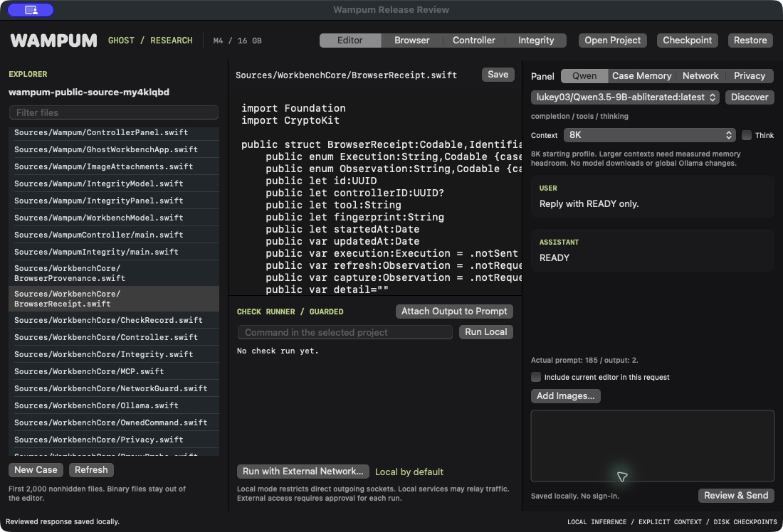Click the 'import CryptoKit' code line
Image resolution: width=783 pixels, height=532 pixels.
click(x=290, y=120)
